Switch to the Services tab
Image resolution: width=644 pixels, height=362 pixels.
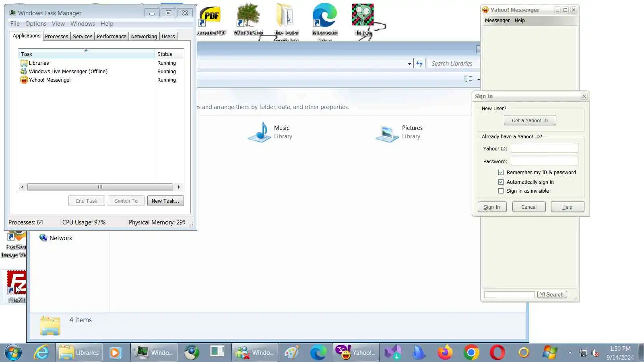[x=83, y=37]
